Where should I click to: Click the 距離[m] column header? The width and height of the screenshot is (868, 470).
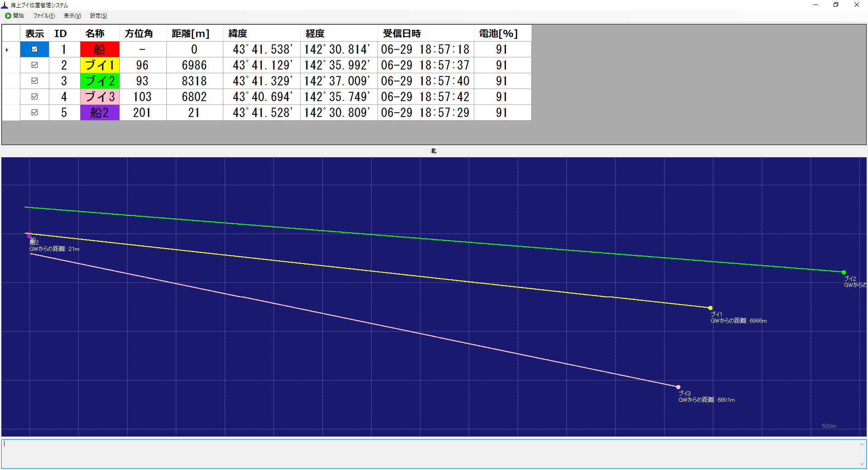coord(195,33)
